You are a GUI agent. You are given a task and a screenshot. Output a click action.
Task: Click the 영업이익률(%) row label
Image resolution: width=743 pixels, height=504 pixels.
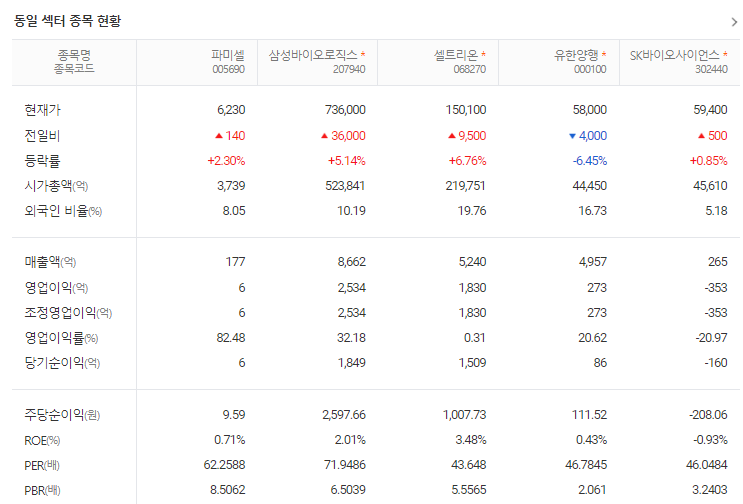61,338
